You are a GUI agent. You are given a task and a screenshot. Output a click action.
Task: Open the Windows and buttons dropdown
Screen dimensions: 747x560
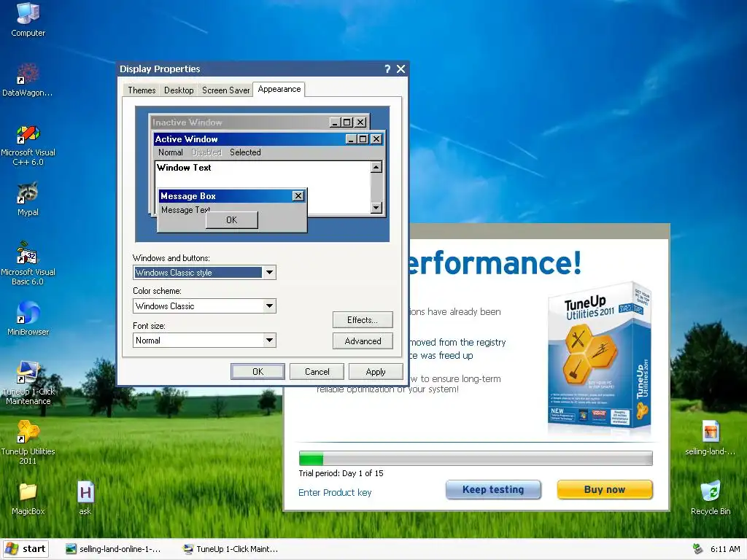[269, 273]
